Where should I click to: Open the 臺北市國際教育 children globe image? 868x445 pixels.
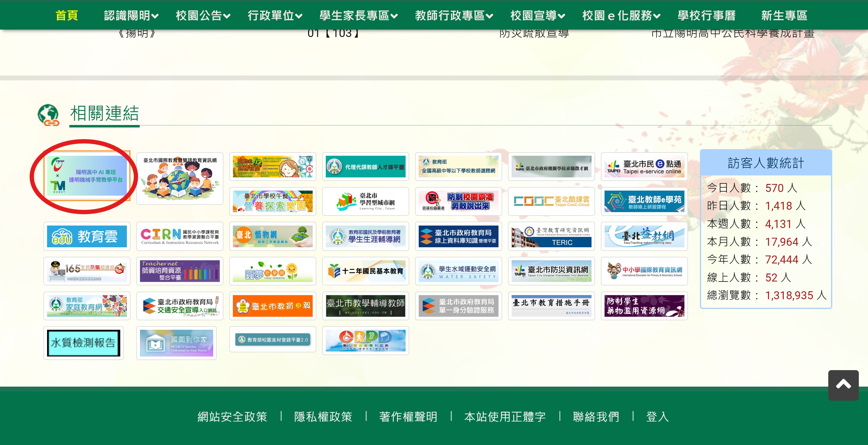coord(180,178)
